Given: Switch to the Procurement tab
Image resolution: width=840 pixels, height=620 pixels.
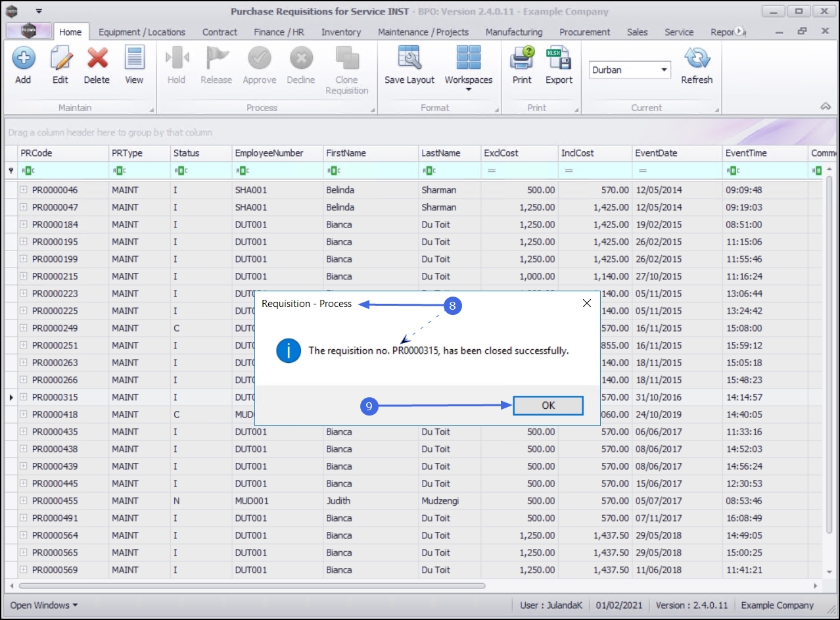Looking at the screenshot, I should (x=584, y=32).
